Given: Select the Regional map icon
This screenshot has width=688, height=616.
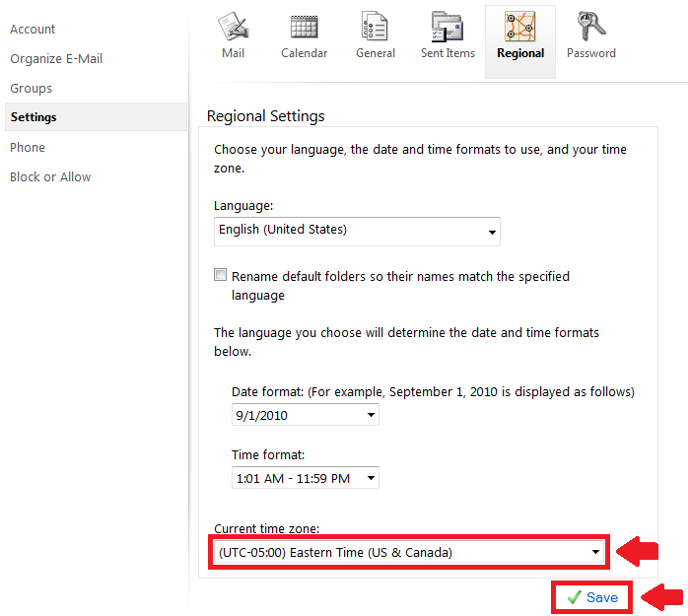Looking at the screenshot, I should [519, 26].
